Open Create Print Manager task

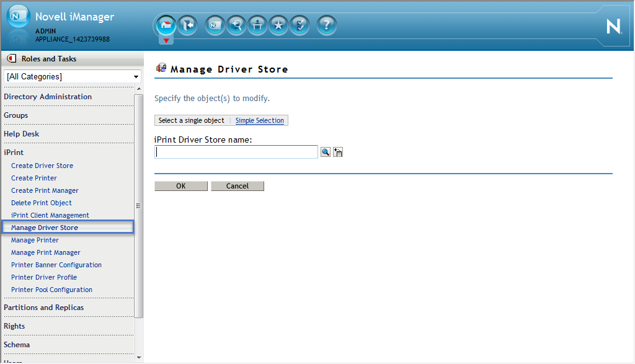tap(45, 191)
